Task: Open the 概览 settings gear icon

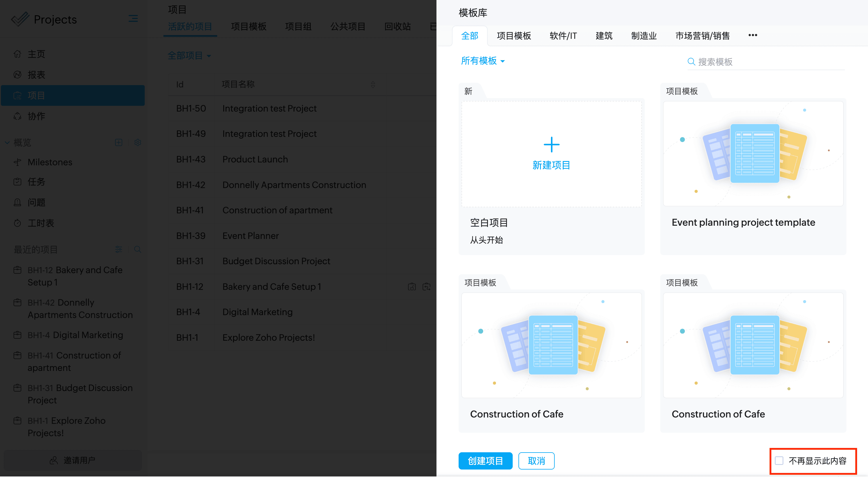Action: point(138,142)
